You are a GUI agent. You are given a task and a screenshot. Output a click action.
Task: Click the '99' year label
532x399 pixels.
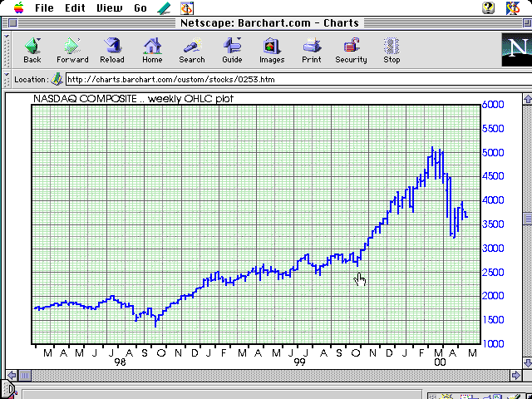pos(299,362)
